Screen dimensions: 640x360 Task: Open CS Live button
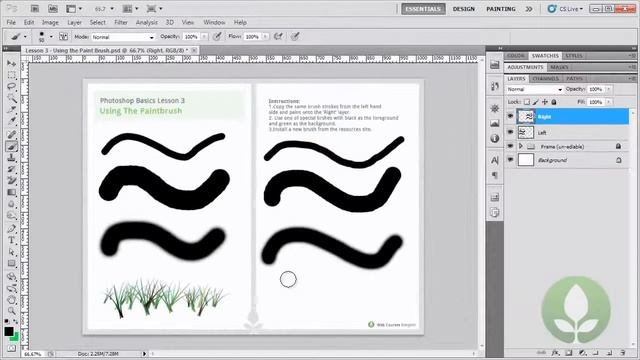click(x=566, y=9)
